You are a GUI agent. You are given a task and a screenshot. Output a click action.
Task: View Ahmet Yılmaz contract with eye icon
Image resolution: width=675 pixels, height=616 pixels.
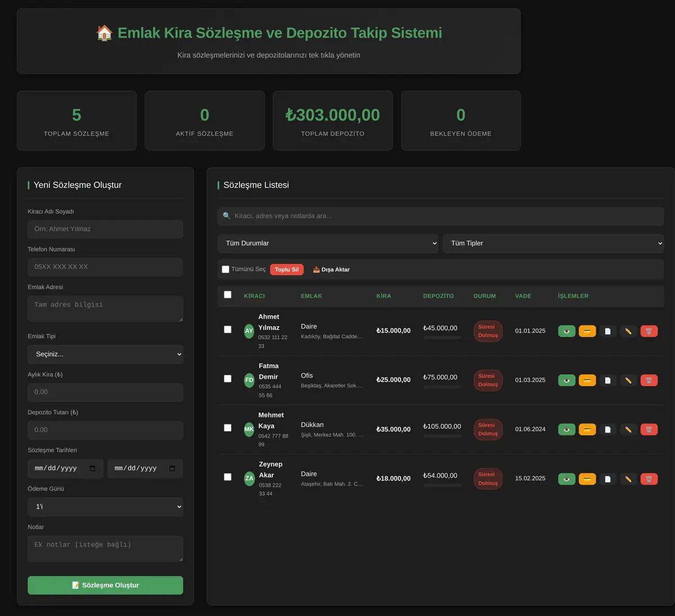566,331
